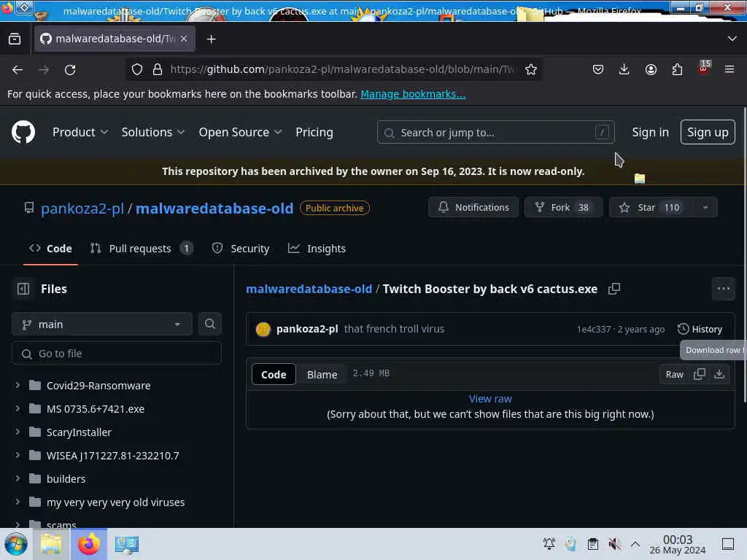
Task: Open the Windows Start button
Action: (x=16, y=544)
